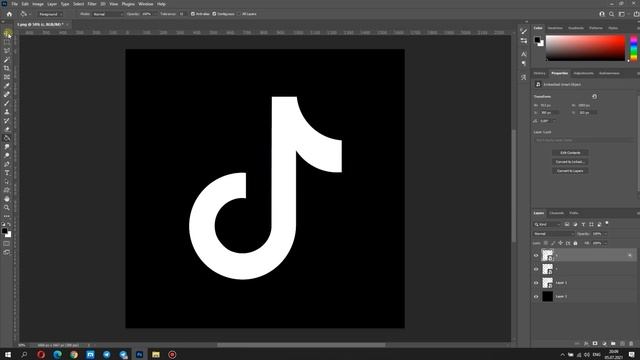
Task: Select the Eyedropper tool
Action: click(x=7, y=86)
